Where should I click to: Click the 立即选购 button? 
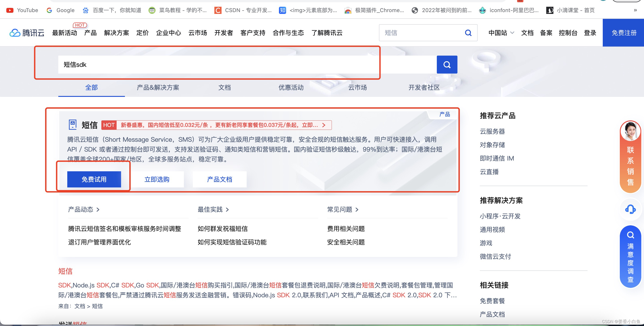(x=157, y=179)
